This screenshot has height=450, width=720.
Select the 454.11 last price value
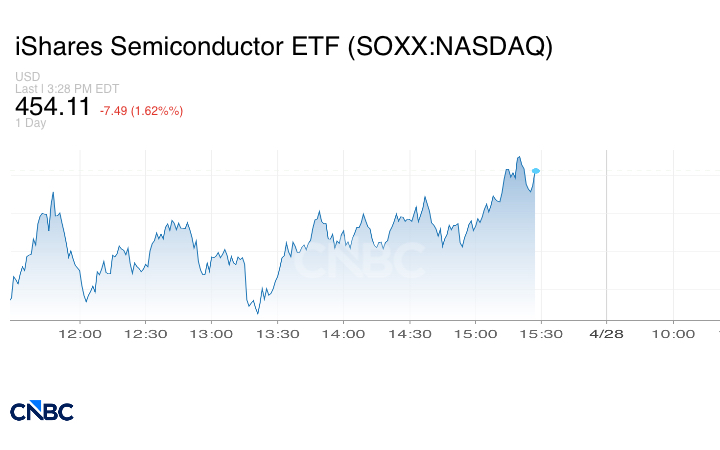[x=53, y=107]
